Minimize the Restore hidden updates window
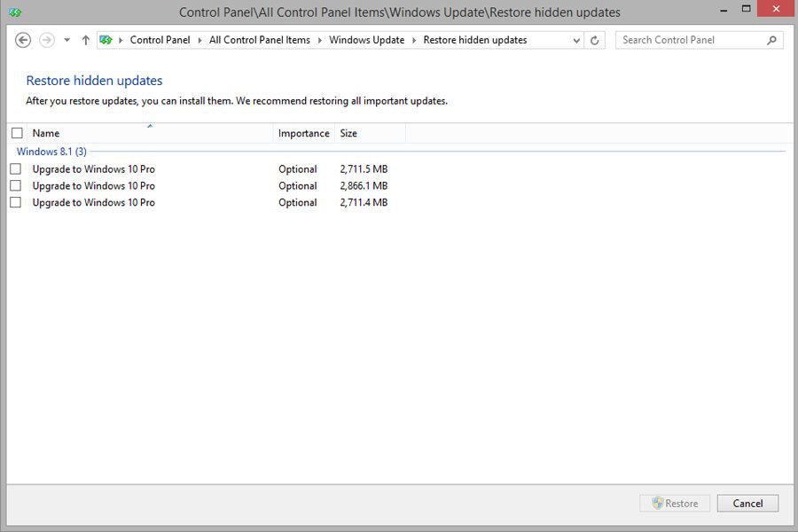The width and height of the screenshot is (798, 532). tap(724, 9)
